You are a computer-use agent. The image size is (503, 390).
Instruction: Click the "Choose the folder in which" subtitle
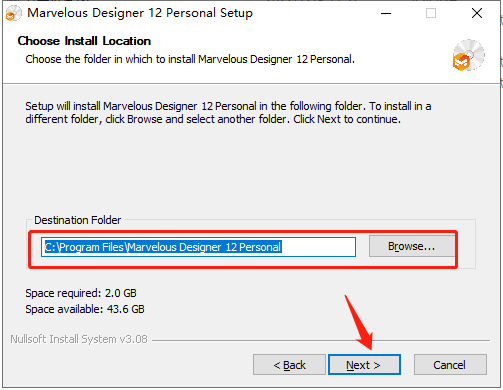(190, 59)
